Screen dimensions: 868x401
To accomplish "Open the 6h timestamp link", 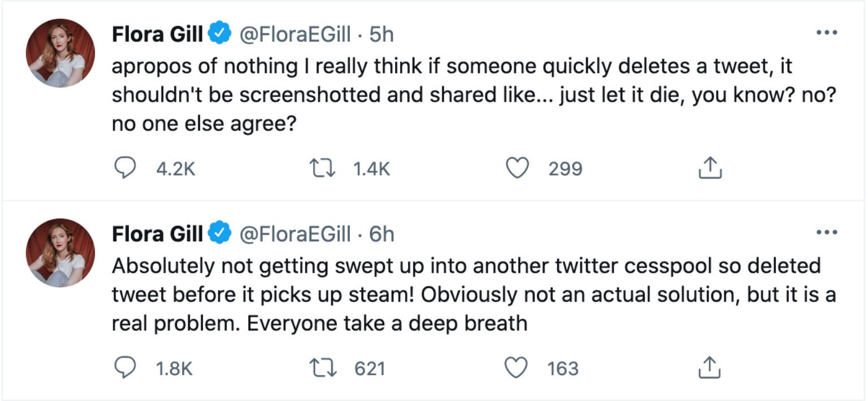I will (x=381, y=234).
